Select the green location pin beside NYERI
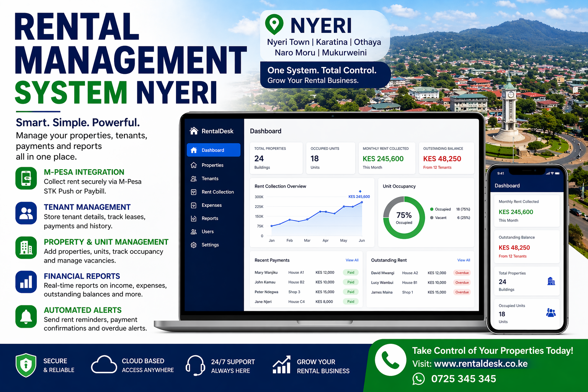The width and height of the screenshot is (588, 392). point(275,24)
